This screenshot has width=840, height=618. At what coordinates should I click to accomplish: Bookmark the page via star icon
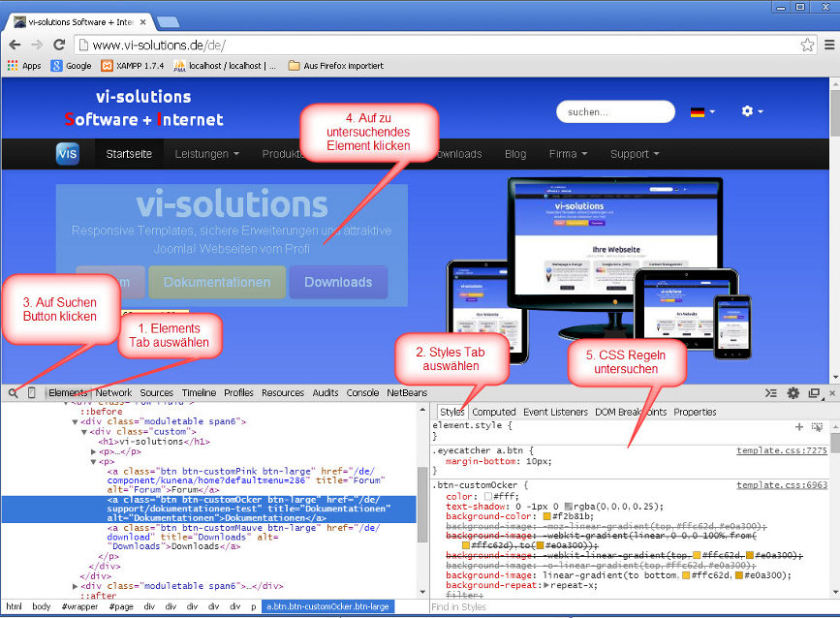[x=806, y=45]
